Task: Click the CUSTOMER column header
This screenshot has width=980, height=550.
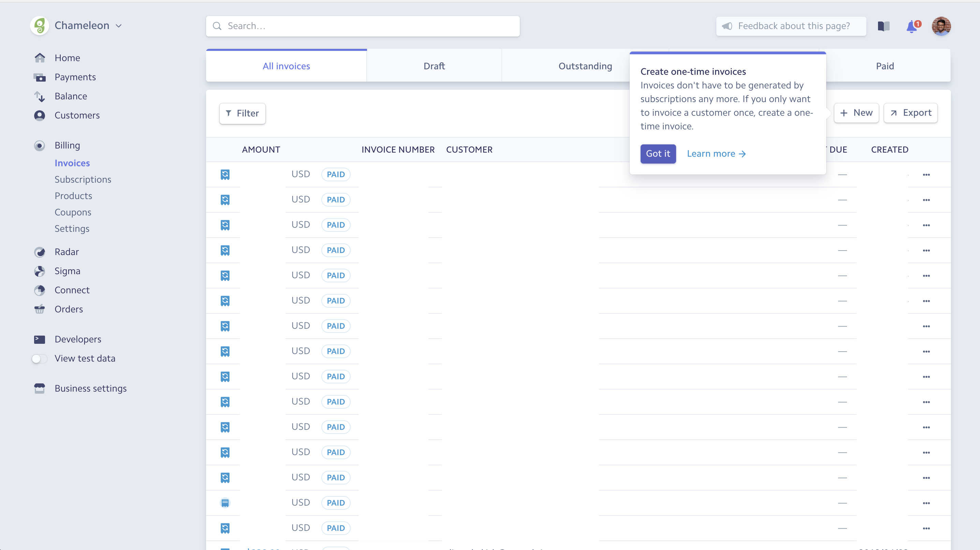Action: [469, 150]
